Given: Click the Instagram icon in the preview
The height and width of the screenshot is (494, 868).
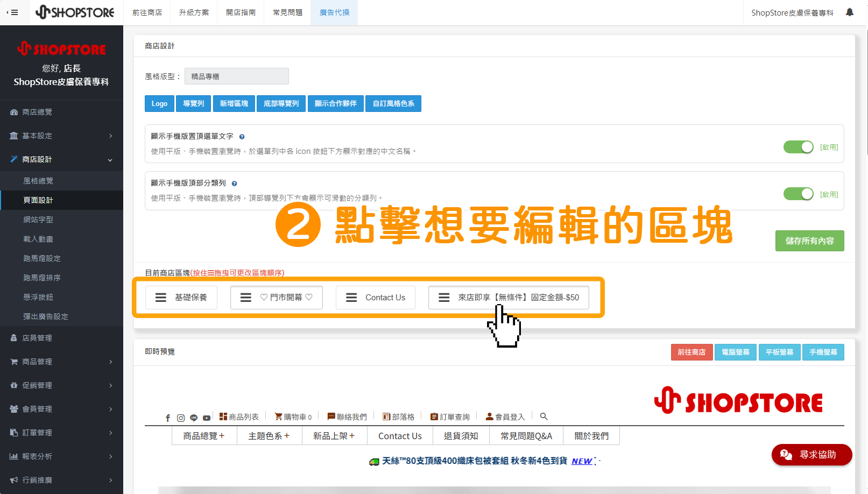Looking at the screenshot, I should pos(181,418).
